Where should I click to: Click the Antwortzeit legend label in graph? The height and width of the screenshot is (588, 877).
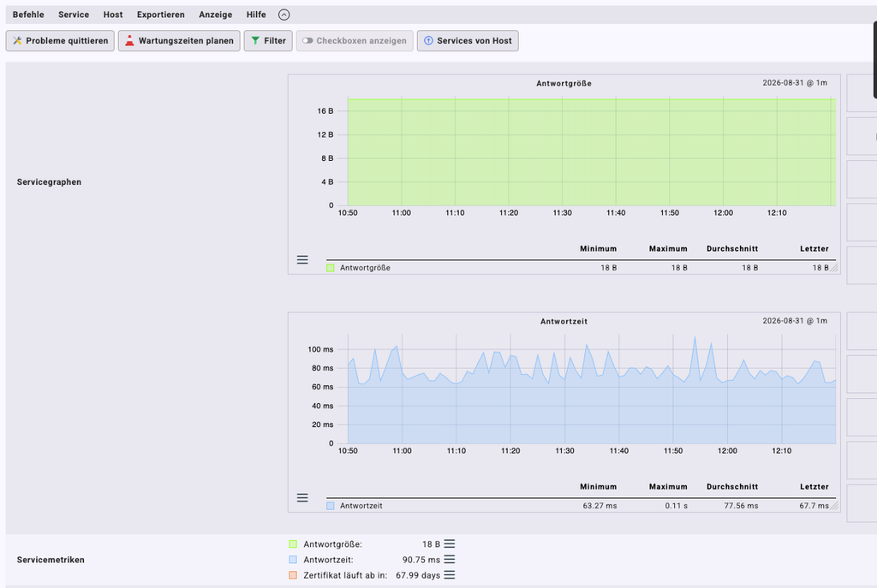[361, 506]
